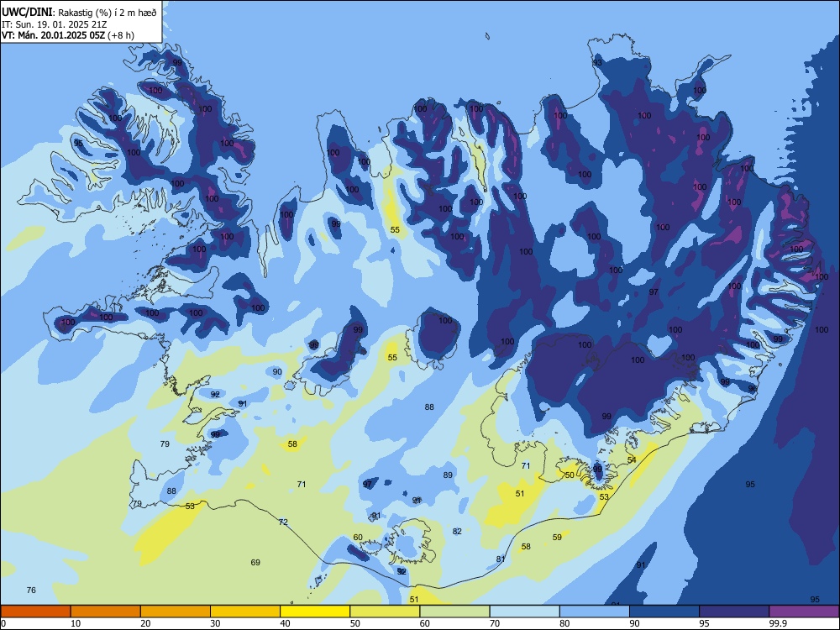Click the map value '82' in the south
The width and height of the screenshot is (840, 630).
coord(457,531)
